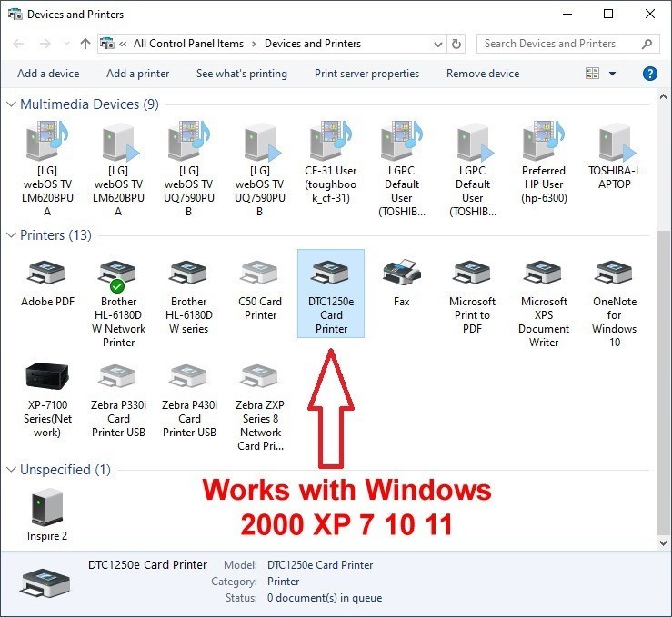Select the TOSHIBA-LAPTOP multimedia device
This screenshot has height=617, width=672.
615,145
